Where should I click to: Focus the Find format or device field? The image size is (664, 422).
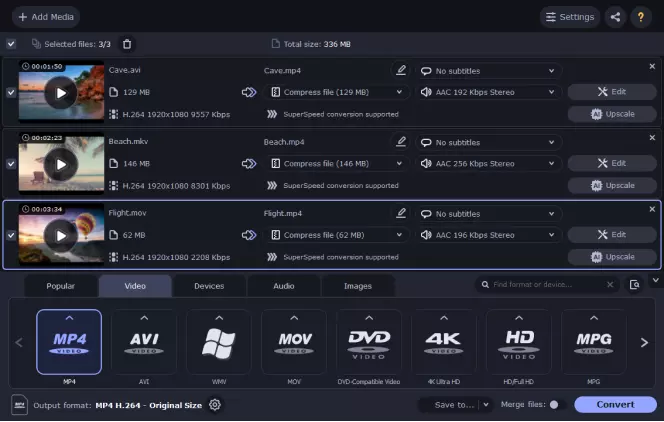point(546,284)
